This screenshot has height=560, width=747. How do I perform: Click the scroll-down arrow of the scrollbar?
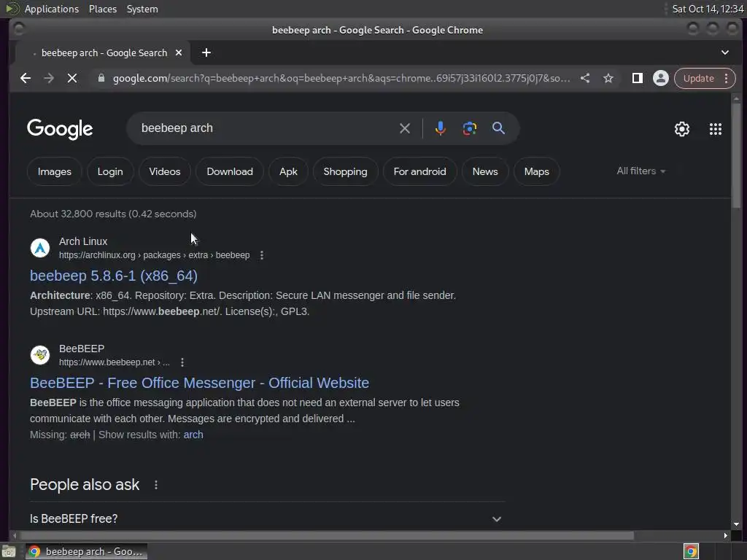coord(737,524)
